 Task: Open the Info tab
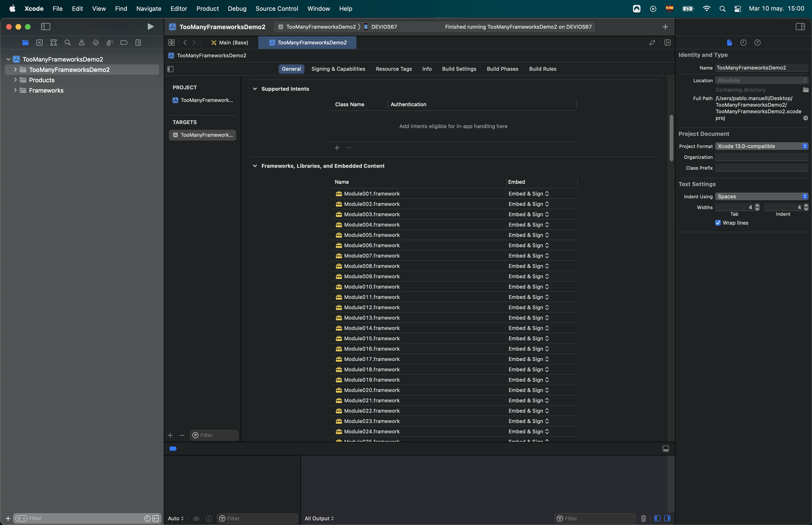(427, 69)
